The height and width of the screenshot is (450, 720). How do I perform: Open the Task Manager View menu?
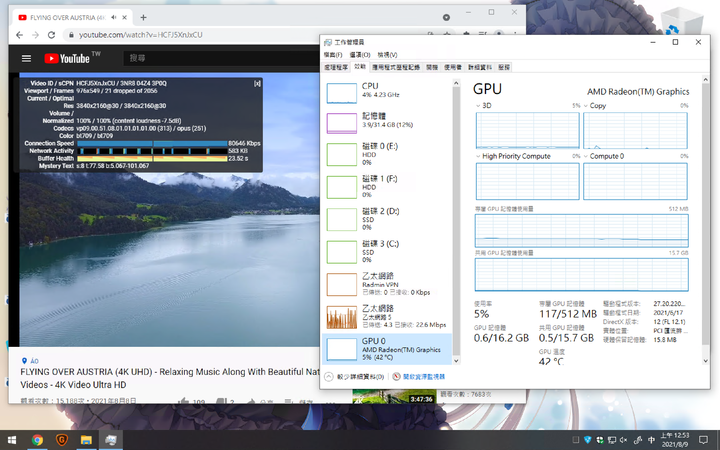387,55
